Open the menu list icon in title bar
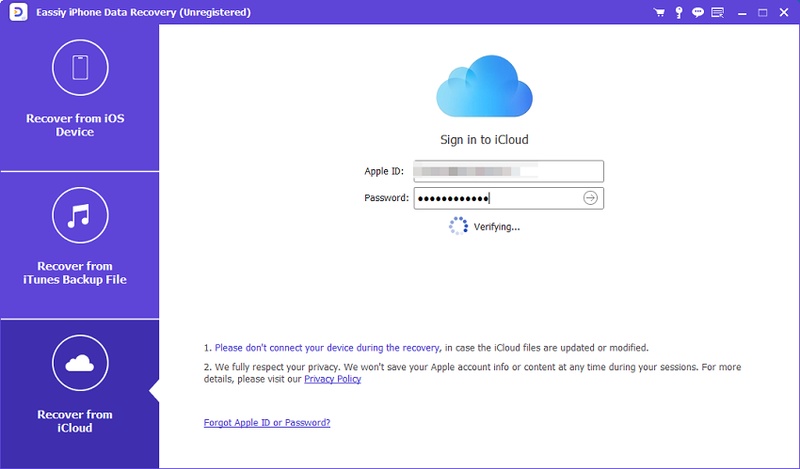800x469 pixels. pyautogui.click(x=717, y=12)
